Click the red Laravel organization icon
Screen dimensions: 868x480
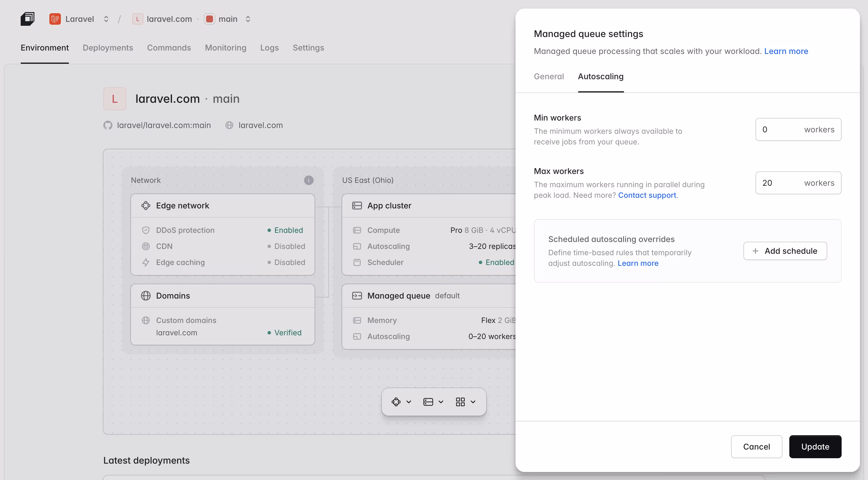click(x=55, y=19)
